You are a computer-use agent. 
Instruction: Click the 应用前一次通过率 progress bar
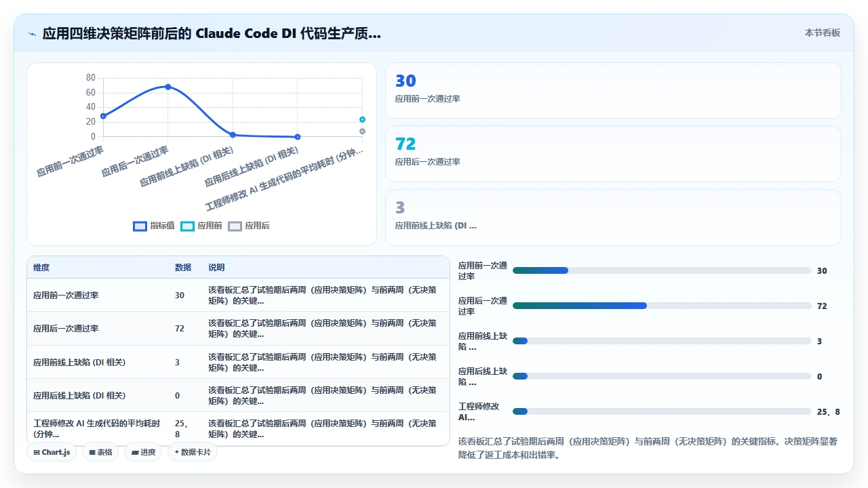pyautogui.click(x=662, y=270)
